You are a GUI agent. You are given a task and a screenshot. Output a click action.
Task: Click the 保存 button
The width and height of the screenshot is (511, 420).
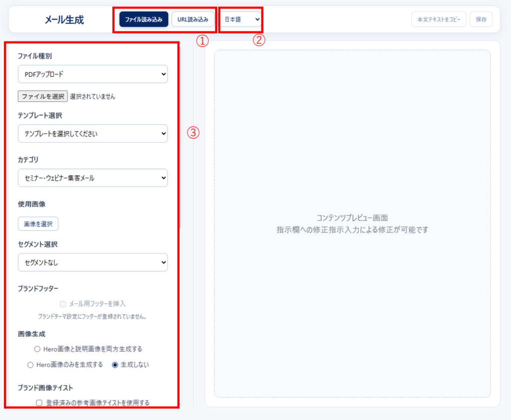[481, 19]
